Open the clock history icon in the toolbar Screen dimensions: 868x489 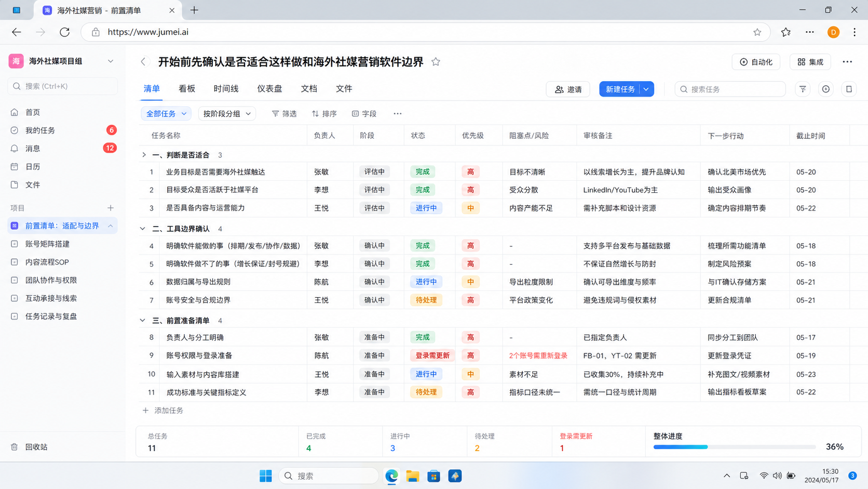click(x=825, y=89)
